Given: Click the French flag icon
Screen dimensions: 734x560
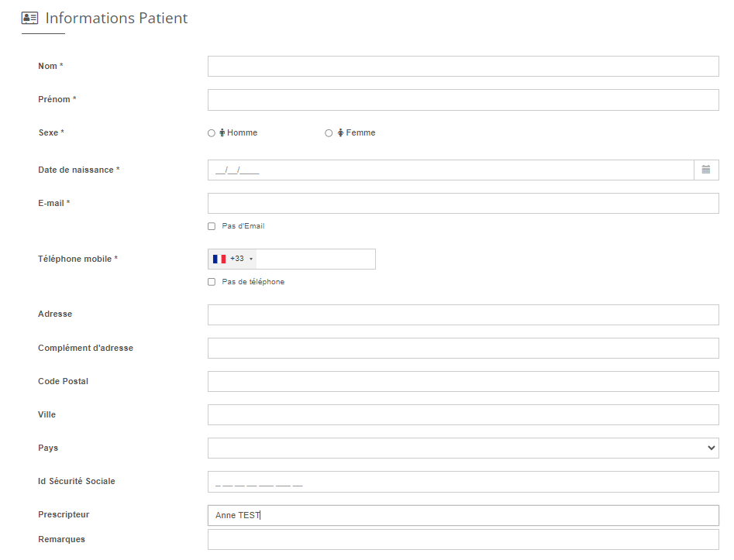Looking at the screenshot, I should (x=219, y=259).
